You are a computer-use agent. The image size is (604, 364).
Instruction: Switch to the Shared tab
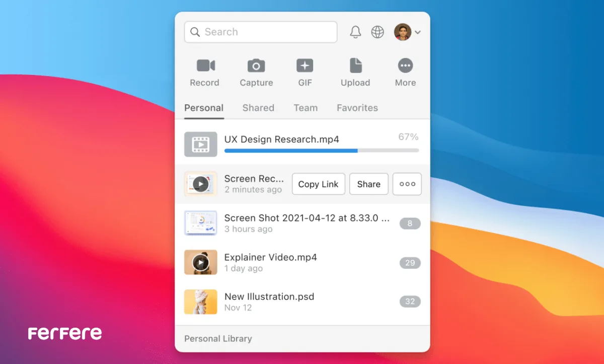click(258, 108)
